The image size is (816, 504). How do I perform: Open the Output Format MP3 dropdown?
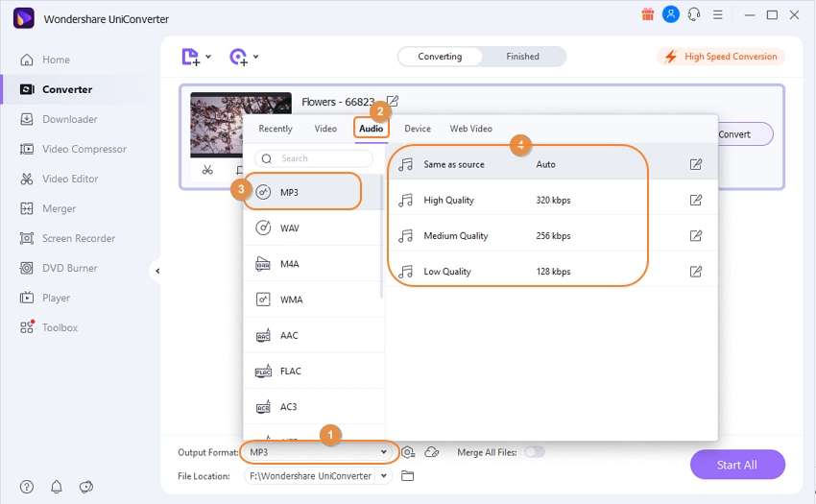point(319,452)
